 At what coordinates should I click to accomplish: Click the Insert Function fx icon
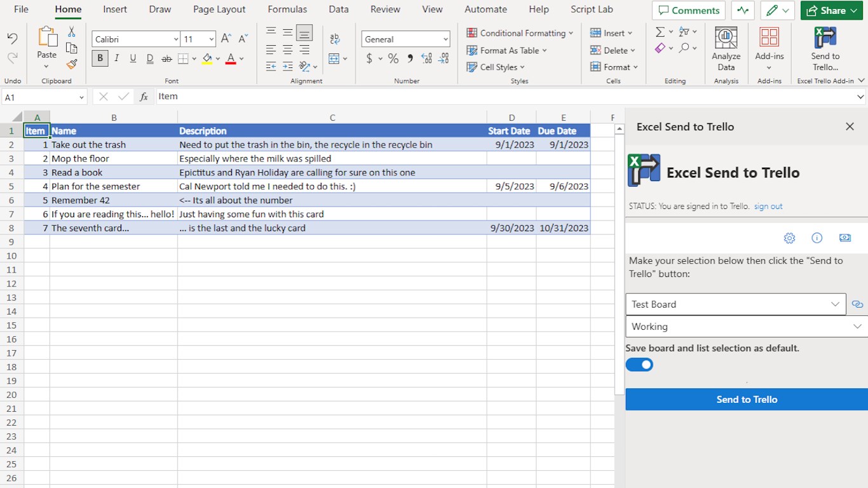144,97
